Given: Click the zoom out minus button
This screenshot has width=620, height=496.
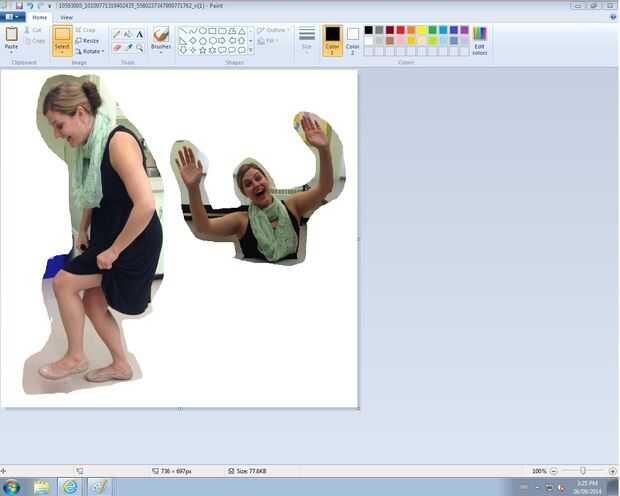Looking at the screenshot, I should (x=554, y=471).
